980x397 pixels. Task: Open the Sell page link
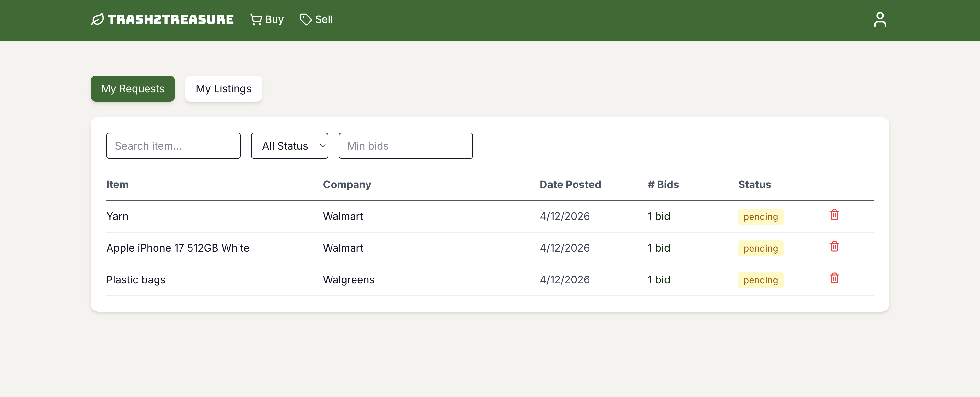tap(324, 19)
